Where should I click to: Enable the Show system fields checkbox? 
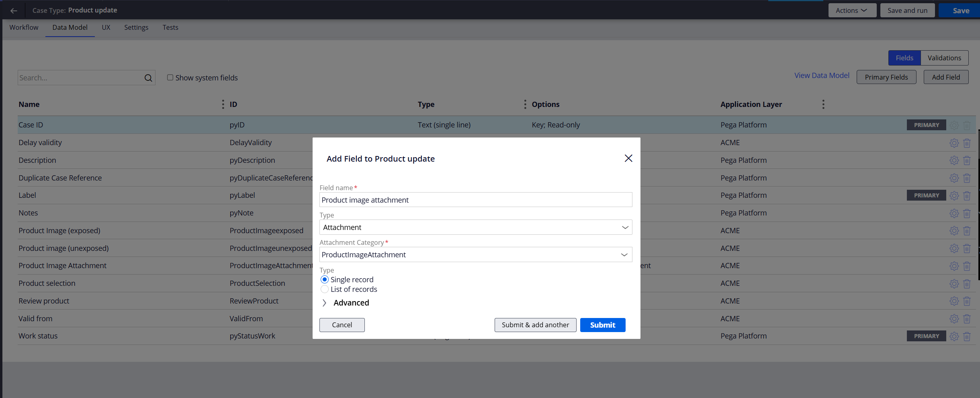tap(170, 77)
